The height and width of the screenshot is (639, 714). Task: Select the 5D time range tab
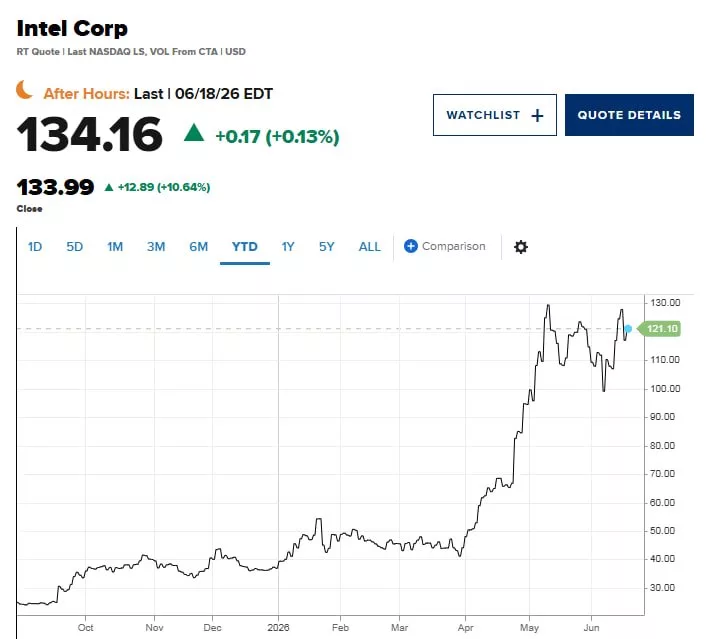pos(75,247)
